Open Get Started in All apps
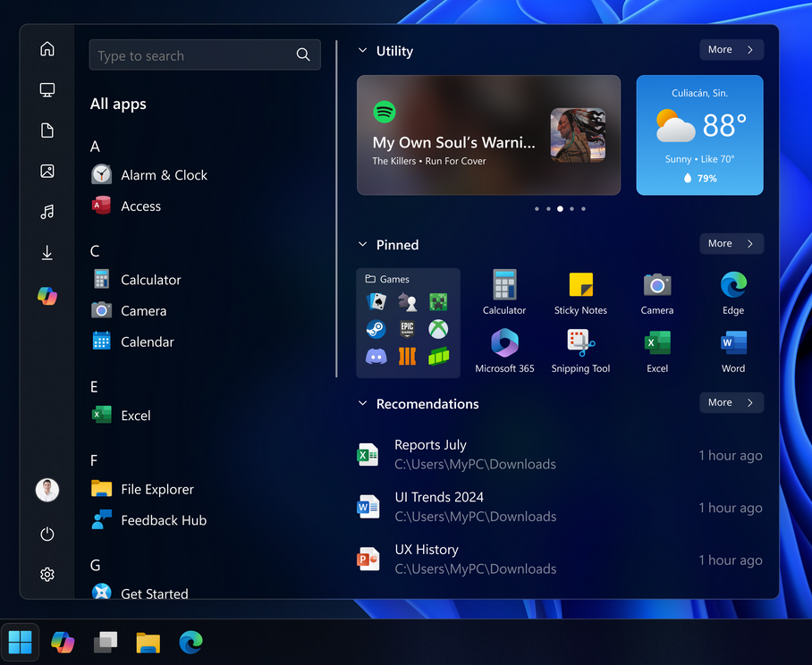 [x=140, y=592]
